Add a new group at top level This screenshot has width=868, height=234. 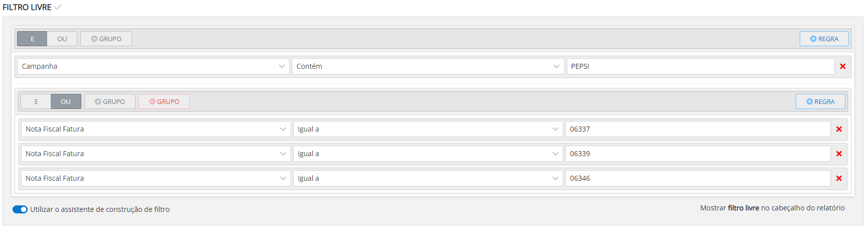(106, 39)
